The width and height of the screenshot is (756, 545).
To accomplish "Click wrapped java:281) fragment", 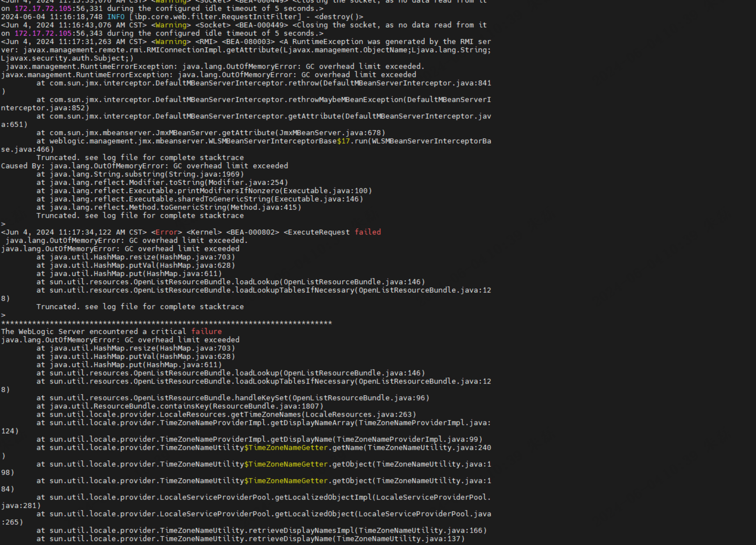I will (x=21, y=506).
